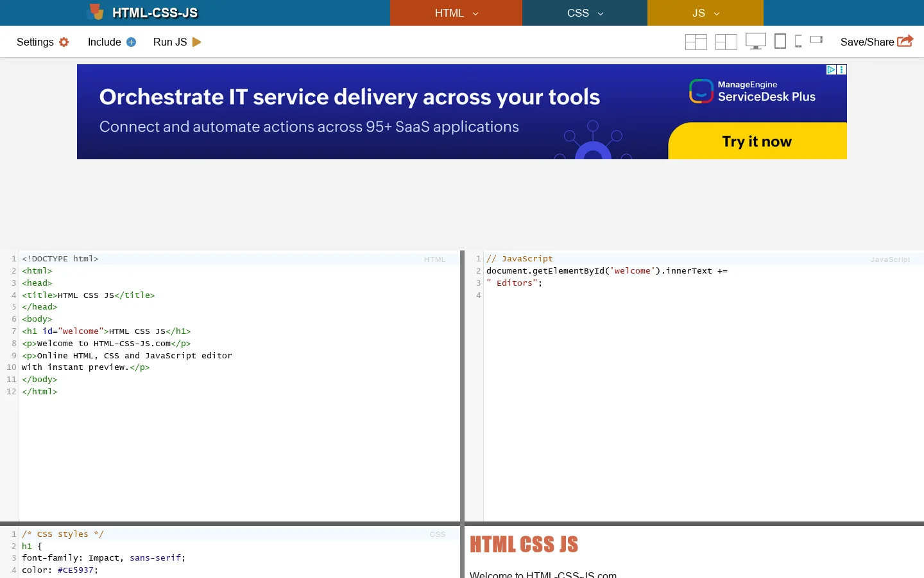Viewport: 924px width, 578px height.
Task: Click the ad options dots icon
Action: point(842,69)
